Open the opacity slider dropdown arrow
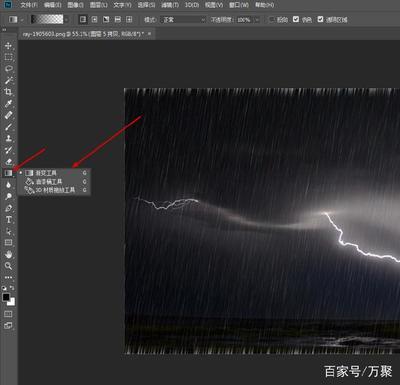The image size is (400, 385). (x=256, y=20)
